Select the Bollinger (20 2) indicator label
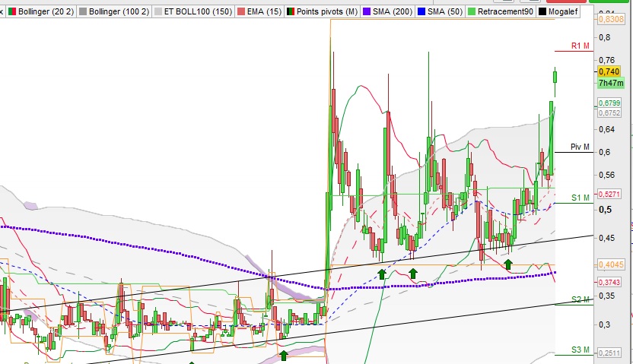This screenshot has height=364, width=633. coord(46,11)
